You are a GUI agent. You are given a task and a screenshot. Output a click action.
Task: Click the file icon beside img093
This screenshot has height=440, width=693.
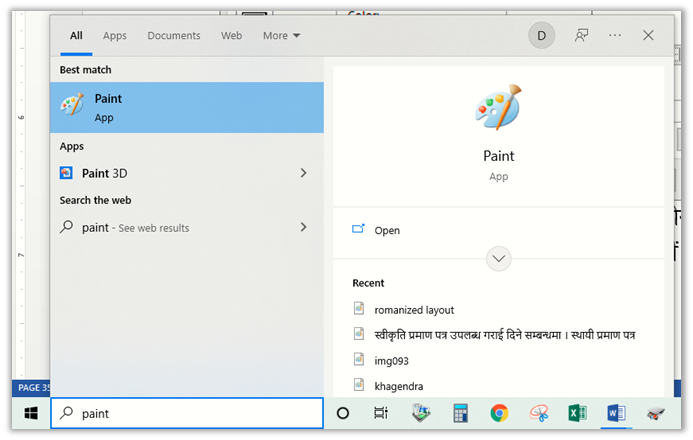tap(359, 359)
